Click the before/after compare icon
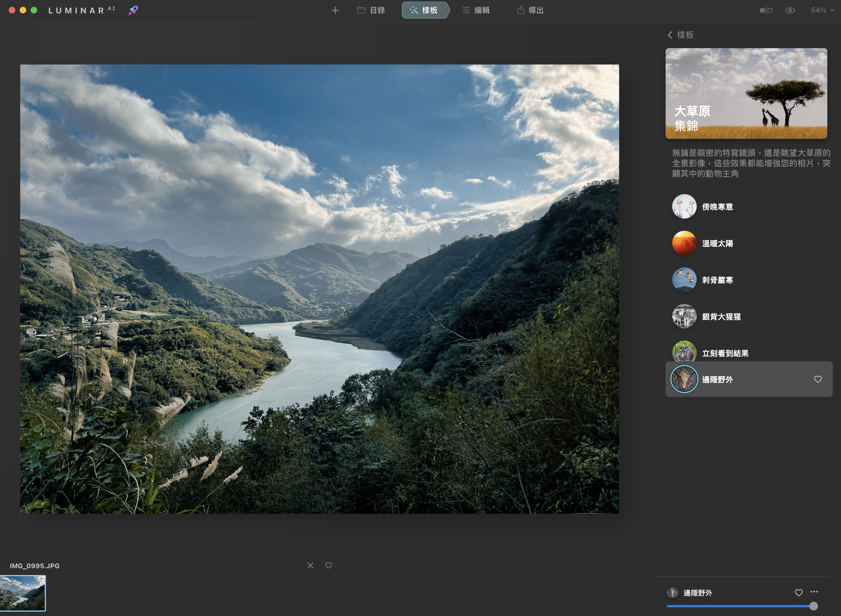 [x=766, y=10]
